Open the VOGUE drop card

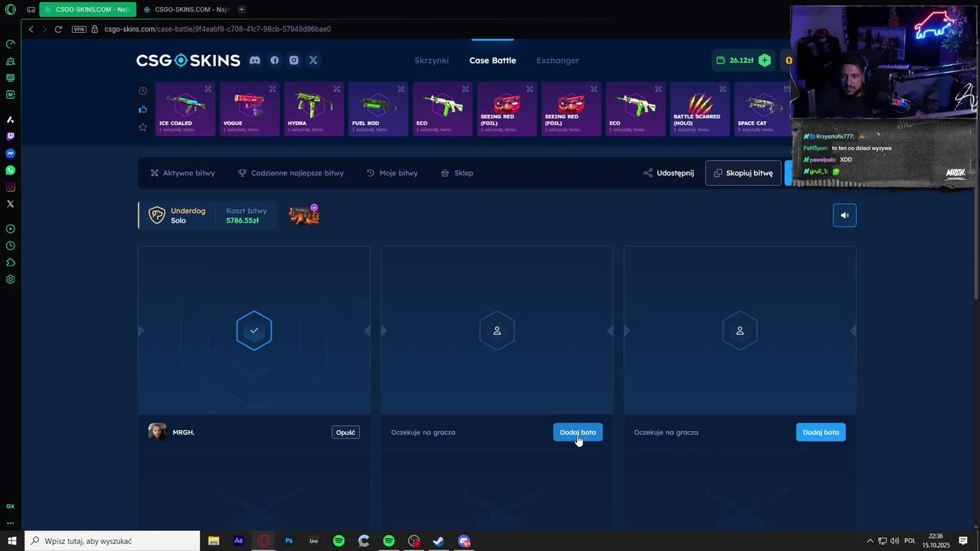click(x=250, y=109)
